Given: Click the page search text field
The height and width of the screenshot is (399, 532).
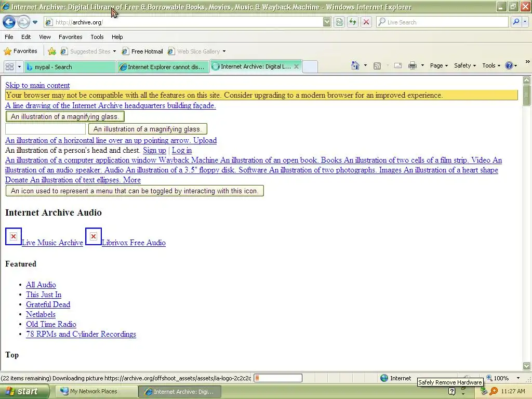Looking at the screenshot, I should click(46, 129).
